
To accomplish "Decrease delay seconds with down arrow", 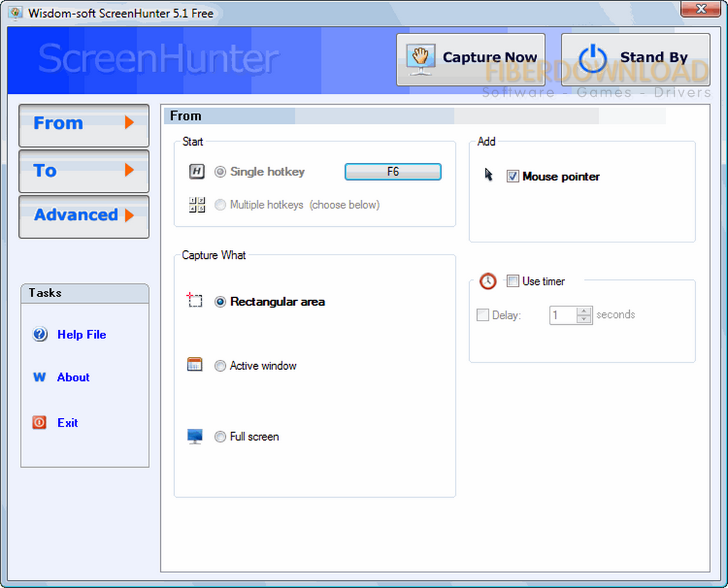I will [x=584, y=319].
